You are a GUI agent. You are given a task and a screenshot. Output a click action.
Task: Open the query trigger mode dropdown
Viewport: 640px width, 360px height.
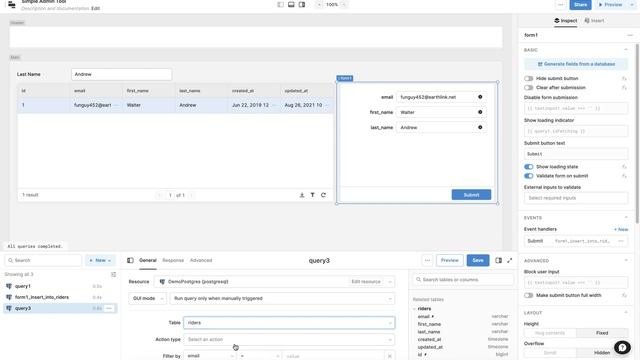[282, 298]
